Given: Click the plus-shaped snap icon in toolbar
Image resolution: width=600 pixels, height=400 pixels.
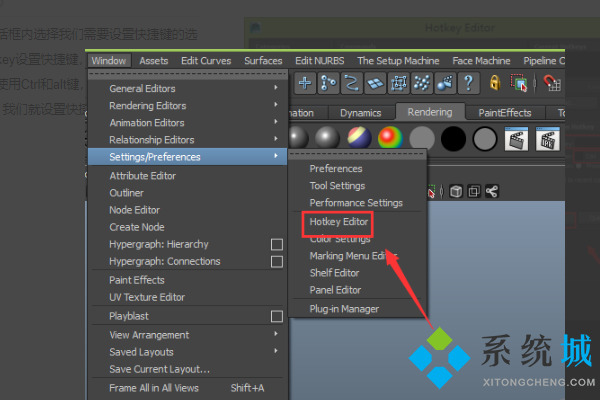Looking at the screenshot, I should [x=306, y=84].
